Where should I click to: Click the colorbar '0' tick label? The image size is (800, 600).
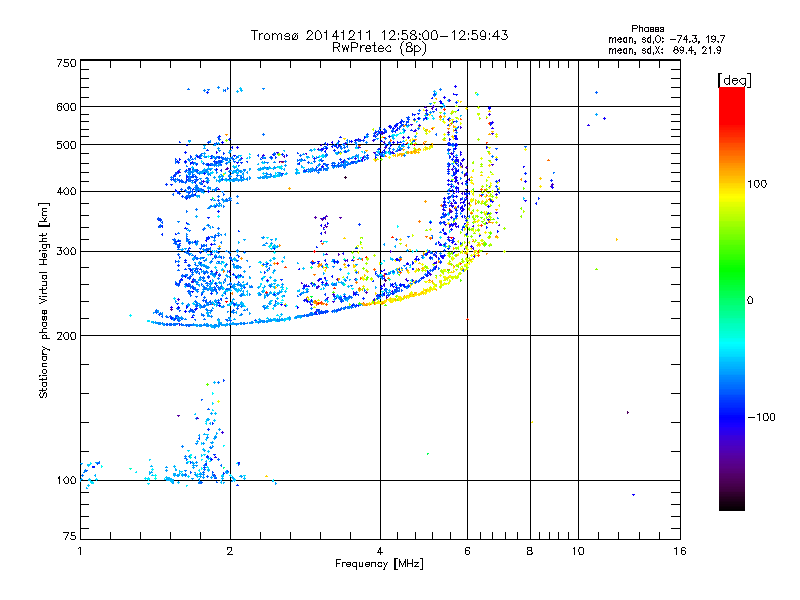pyautogui.click(x=750, y=300)
